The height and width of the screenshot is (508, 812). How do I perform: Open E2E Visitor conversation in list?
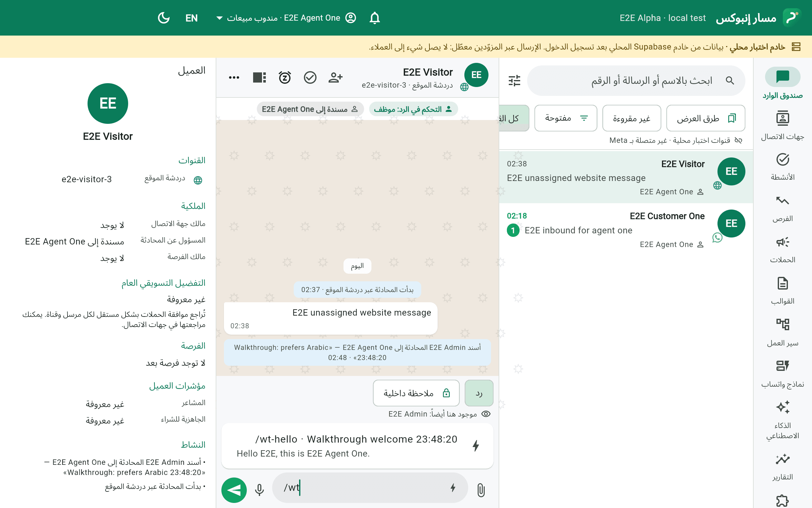(626, 177)
